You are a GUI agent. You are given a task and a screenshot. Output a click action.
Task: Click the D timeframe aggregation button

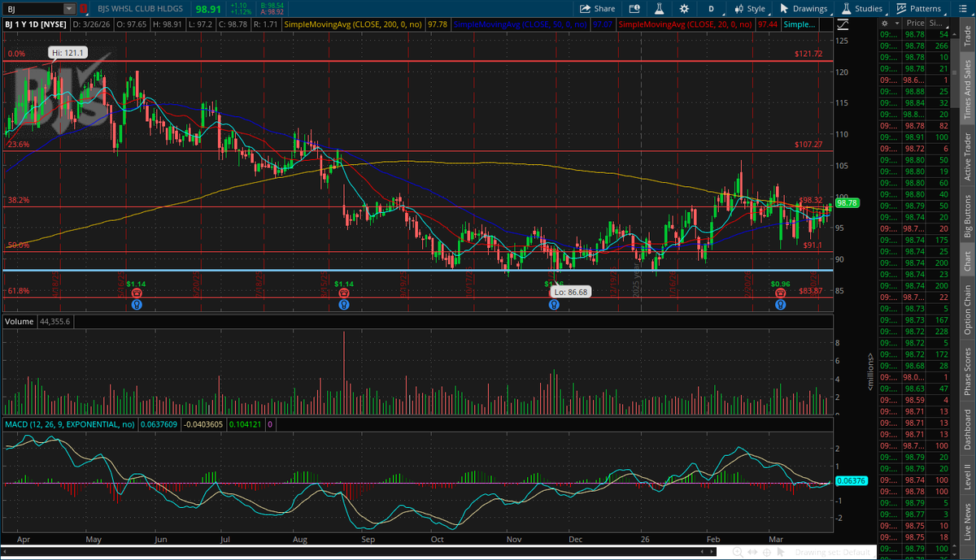pos(711,8)
